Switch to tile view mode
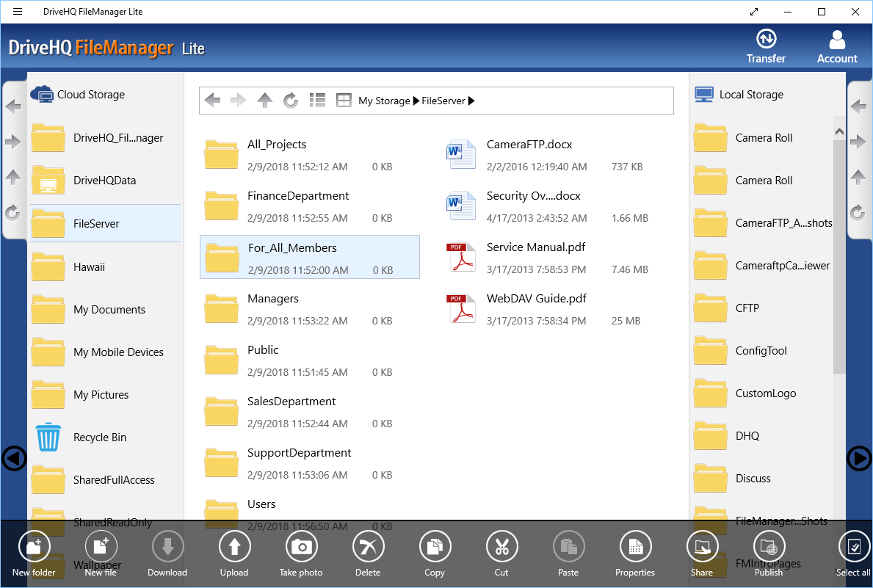 coord(343,100)
